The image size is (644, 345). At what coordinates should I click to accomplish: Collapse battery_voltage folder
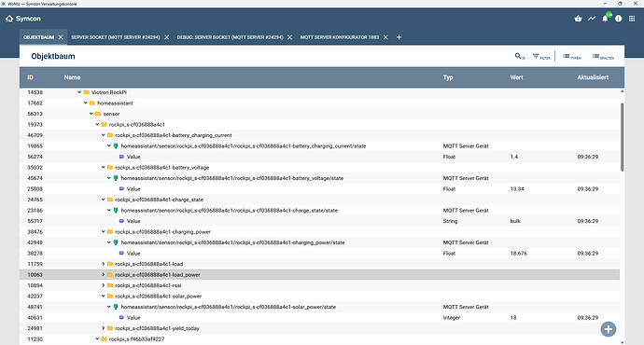[103, 168]
